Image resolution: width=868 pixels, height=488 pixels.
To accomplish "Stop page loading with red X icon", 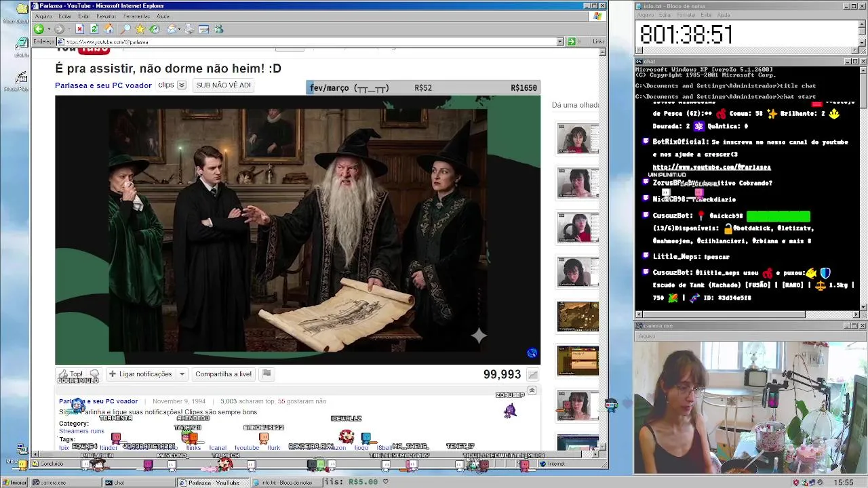I will click(x=79, y=29).
